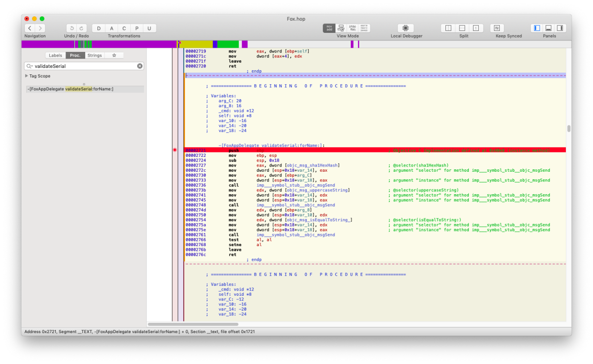
Task: Select the hexadecimal view mode
Action: (364, 28)
